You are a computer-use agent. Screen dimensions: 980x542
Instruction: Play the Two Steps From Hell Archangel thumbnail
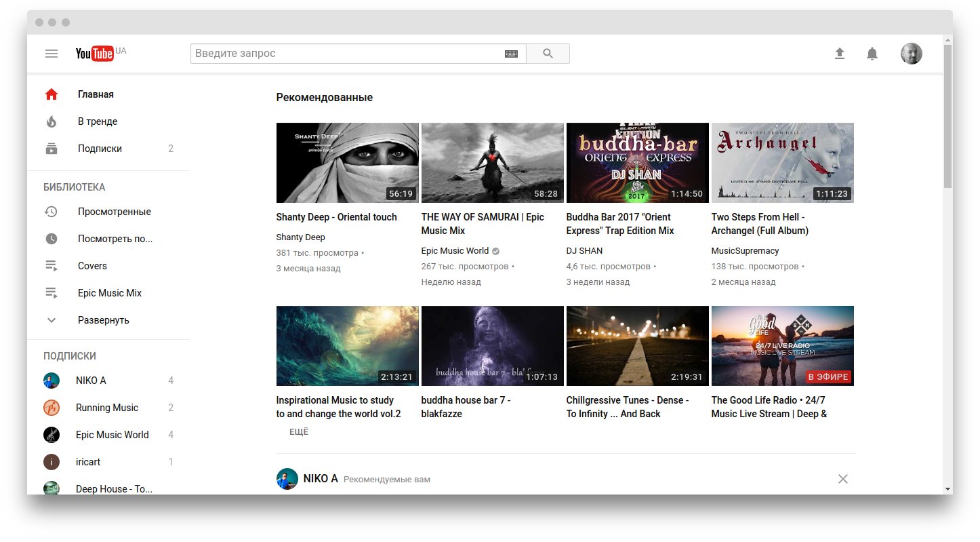(782, 162)
